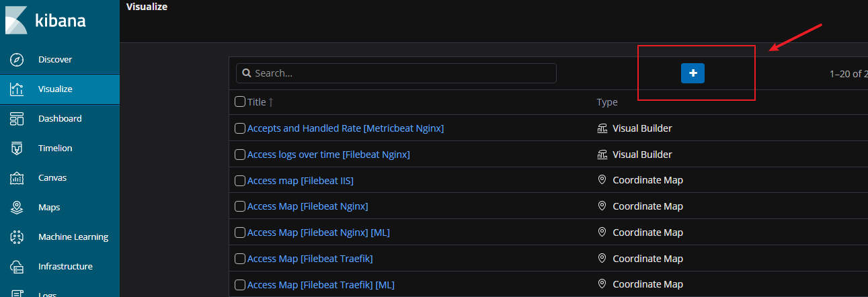The image size is (868, 297).
Task: Click the Machine Learning sidebar icon
Action: pos(17,237)
